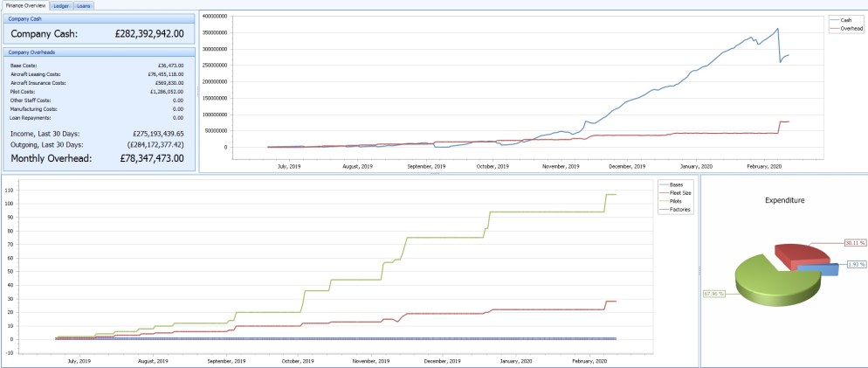Click the Fleet Size legend marker
Viewport: 868px width, 368px height.
[663, 193]
